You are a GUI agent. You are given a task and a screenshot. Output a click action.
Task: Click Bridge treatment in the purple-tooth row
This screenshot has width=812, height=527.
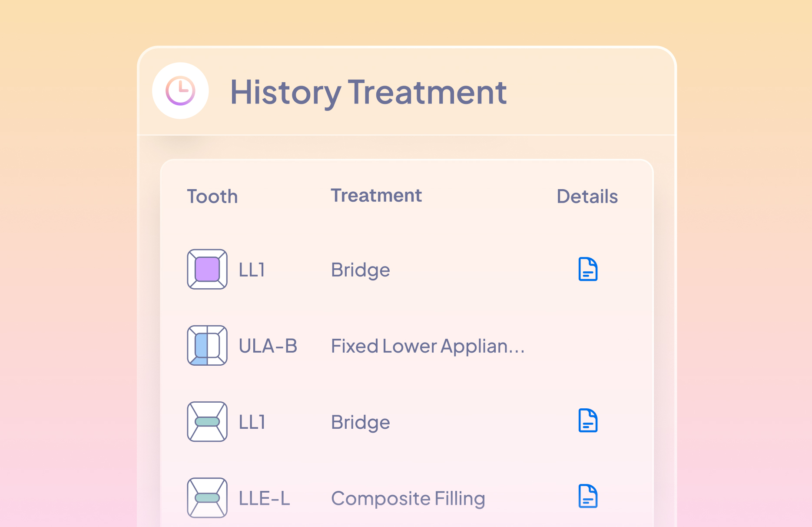point(360,270)
